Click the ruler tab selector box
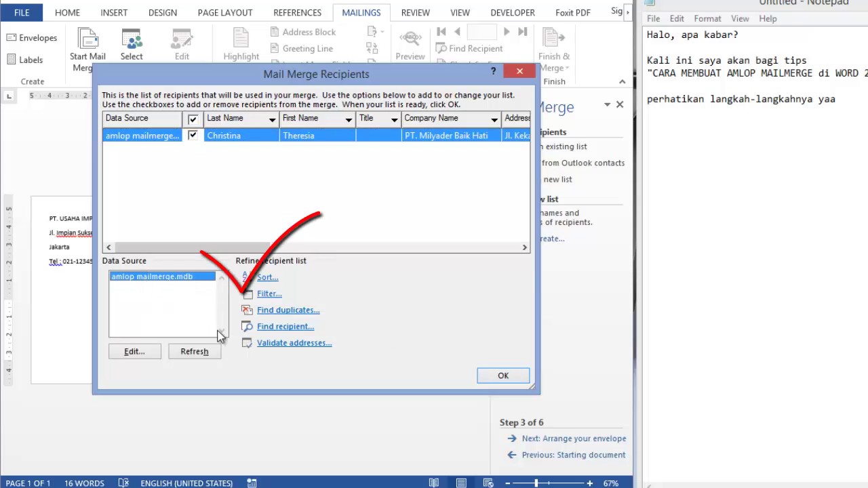 [9, 96]
